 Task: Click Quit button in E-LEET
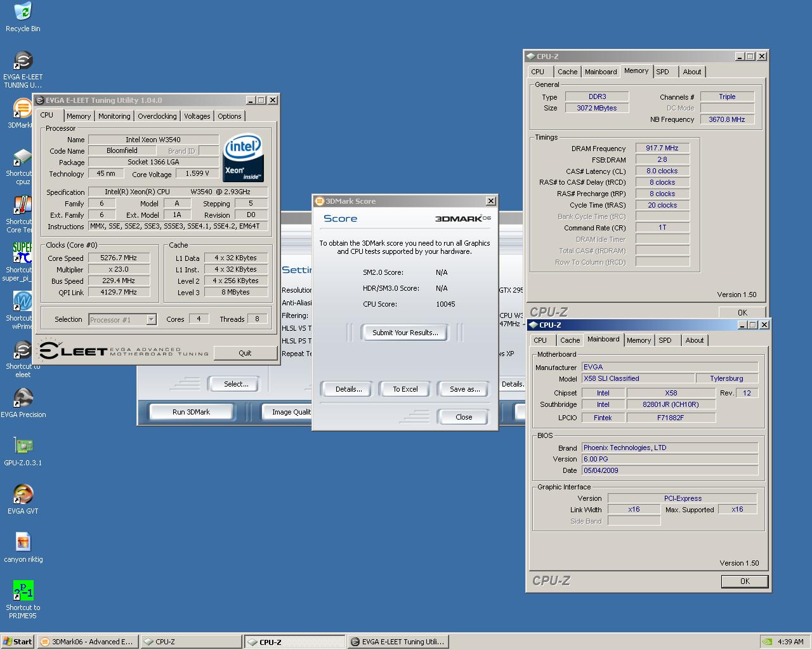click(245, 353)
